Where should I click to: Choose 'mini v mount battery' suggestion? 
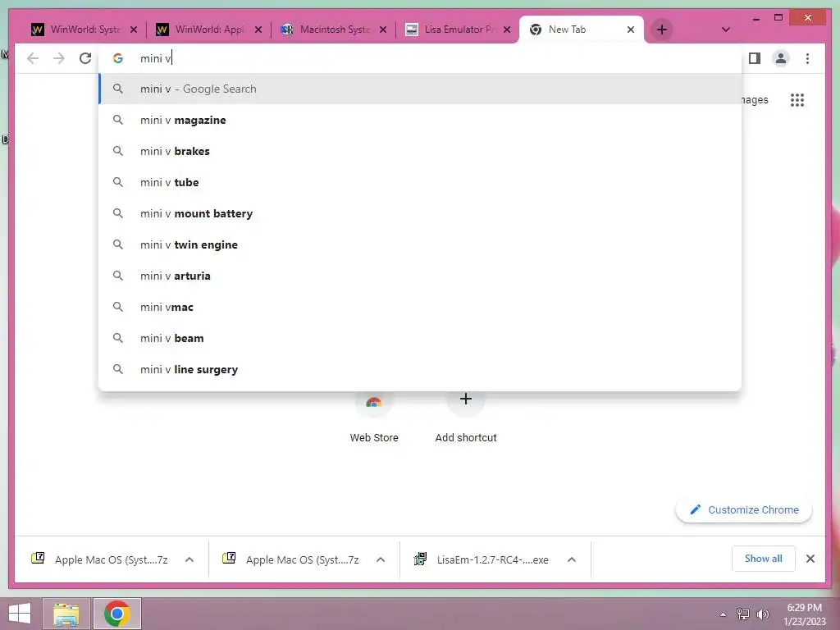point(420,213)
